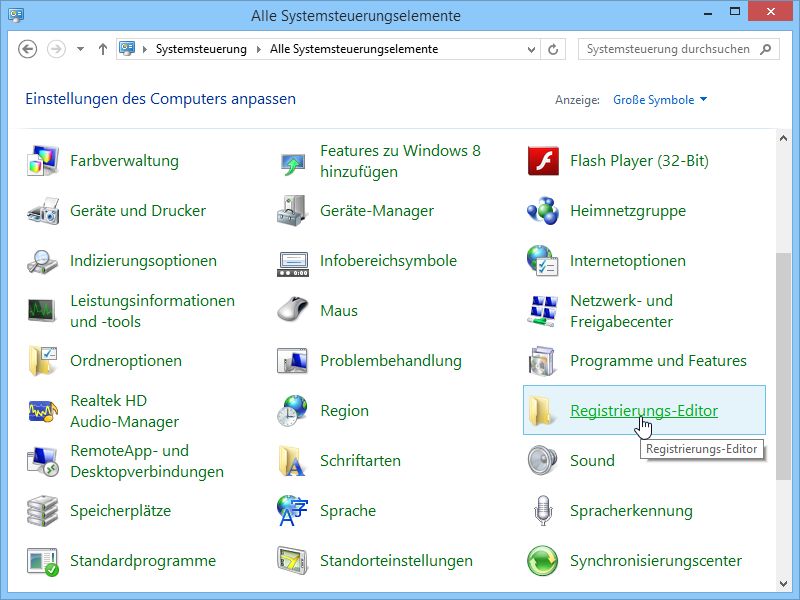Image resolution: width=800 pixels, height=600 pixels.
Task: Refresh the Control Panel view
Action: (553, 49)
